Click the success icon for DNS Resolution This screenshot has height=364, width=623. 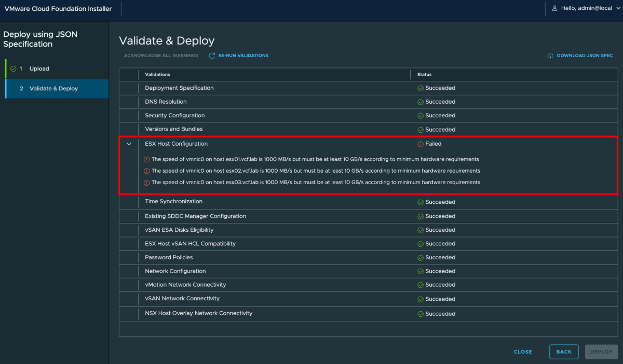[421, 102]
